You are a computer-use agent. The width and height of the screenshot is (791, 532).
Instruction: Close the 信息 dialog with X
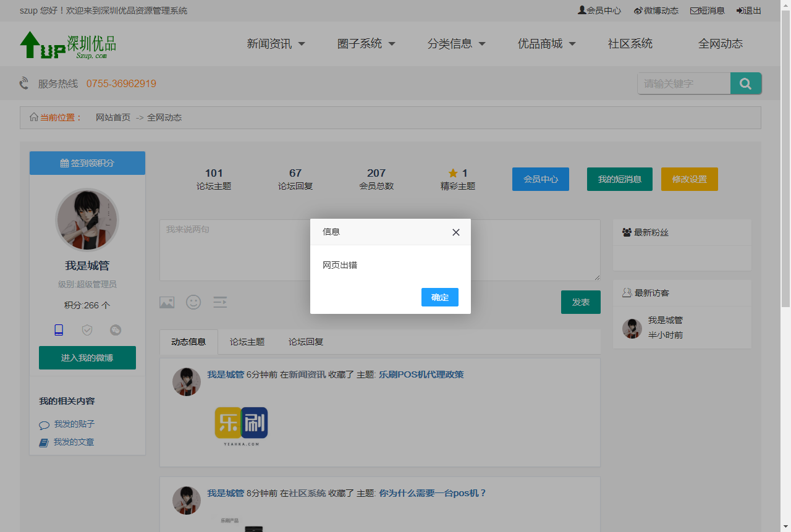pos(456,232)
